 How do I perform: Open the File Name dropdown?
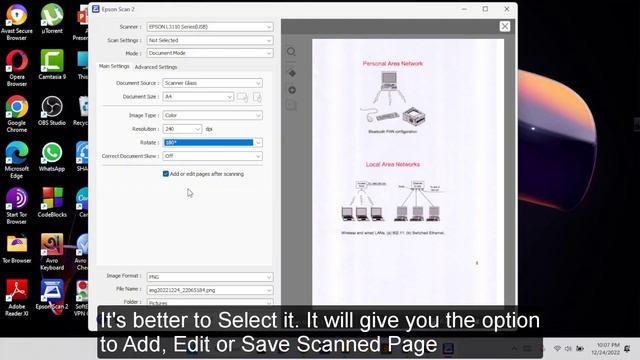tap(210, 290)
